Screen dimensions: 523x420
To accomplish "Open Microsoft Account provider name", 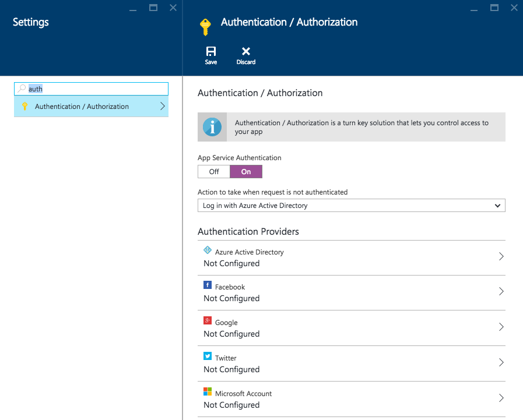I will point(243,393).
